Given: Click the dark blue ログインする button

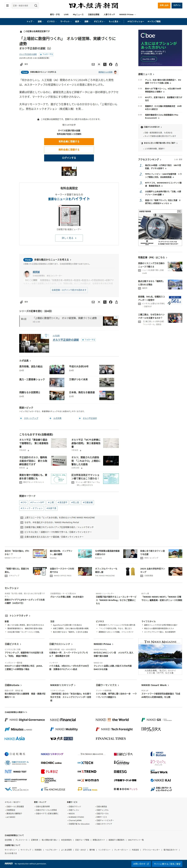Looking at the screenshot, I should [x=69, y=158].
